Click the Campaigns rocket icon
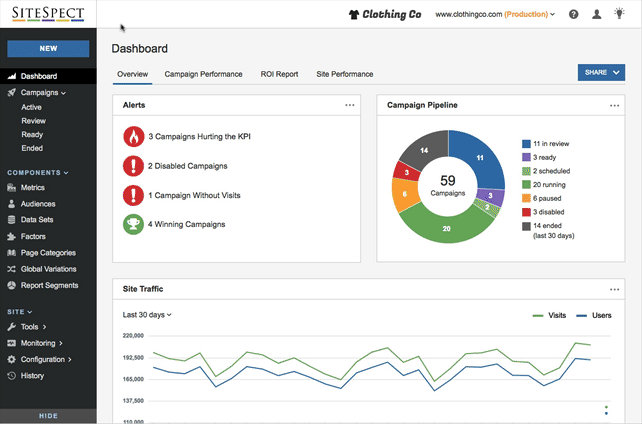 [x=11, y=92]
